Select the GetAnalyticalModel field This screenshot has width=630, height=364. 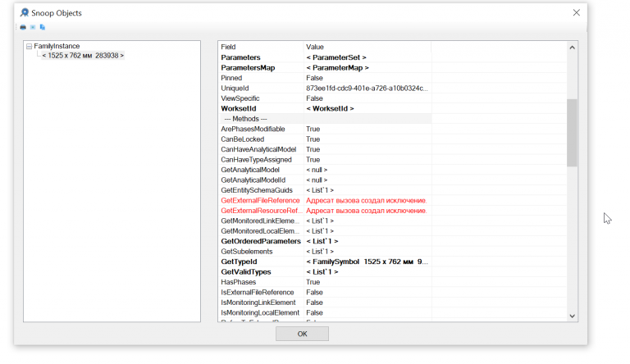(250, 170)
